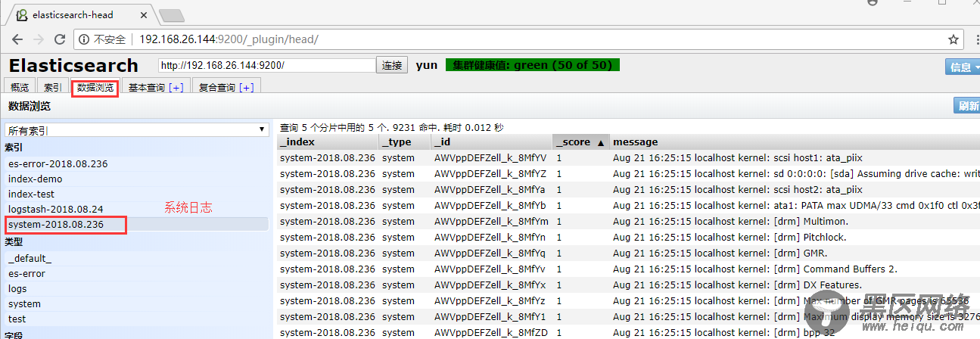
Task: Click the cluster URL input field
Action: pos(266,65)
